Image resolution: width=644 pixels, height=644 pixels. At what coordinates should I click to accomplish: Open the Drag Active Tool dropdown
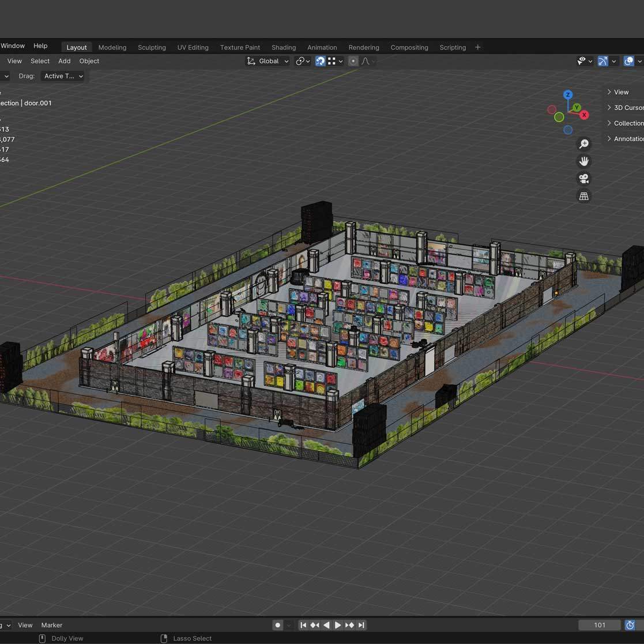click(63, 76)
